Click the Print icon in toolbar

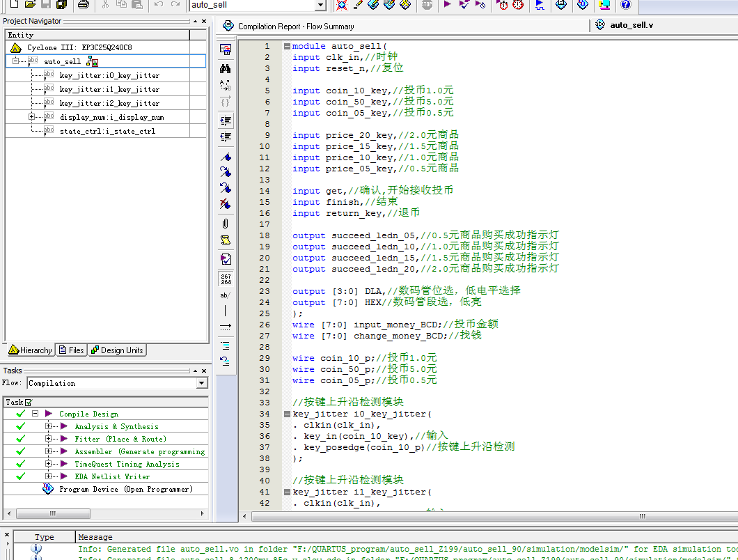[x=83, y=5]
